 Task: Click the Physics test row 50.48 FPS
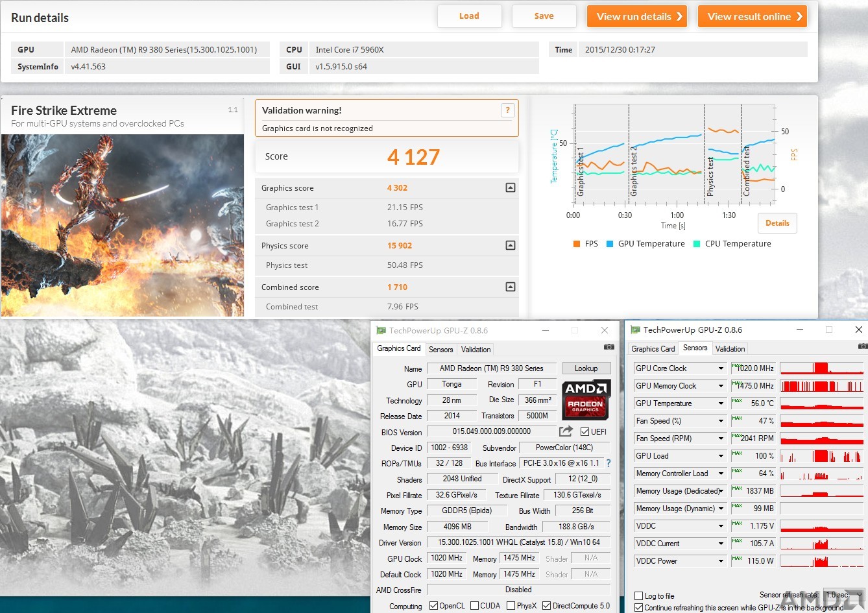(387, 265)
